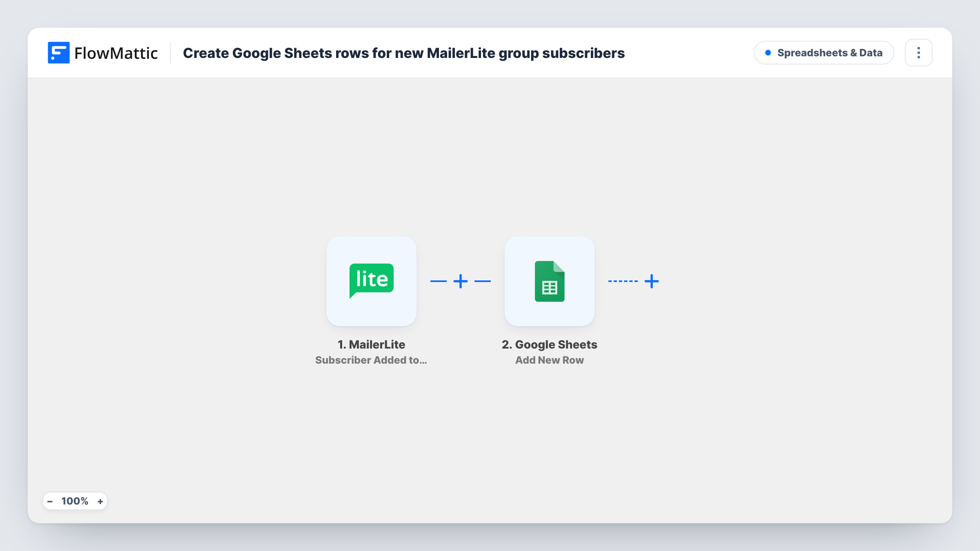Click the Spreadsheets & Data category tag

pyautogui.click(x=824, y=53)
